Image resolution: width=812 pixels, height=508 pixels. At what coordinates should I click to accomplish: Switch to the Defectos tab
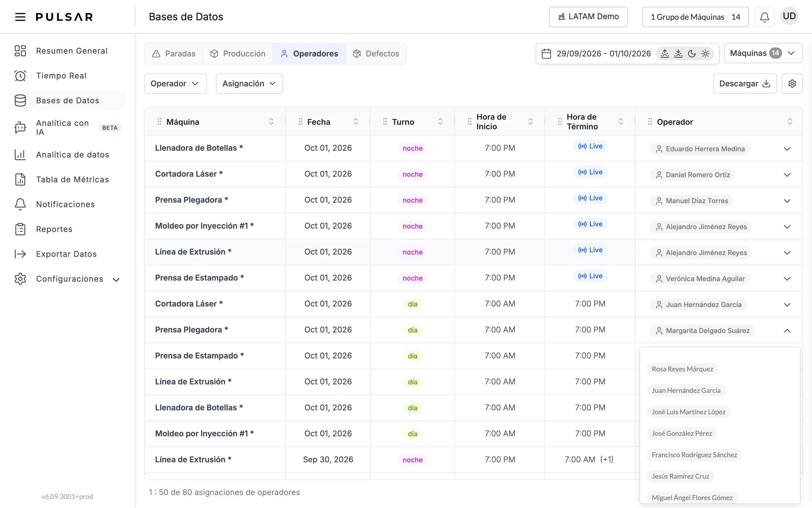pyautogui.click(x=376, y=54)
